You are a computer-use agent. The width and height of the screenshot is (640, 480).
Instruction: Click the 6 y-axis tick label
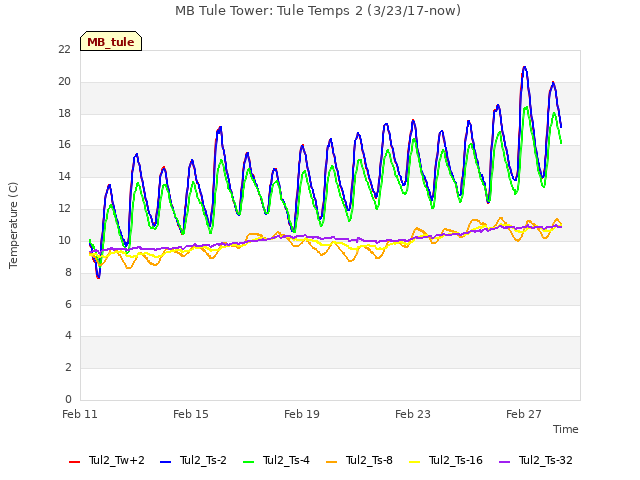[x=68, y=304]
